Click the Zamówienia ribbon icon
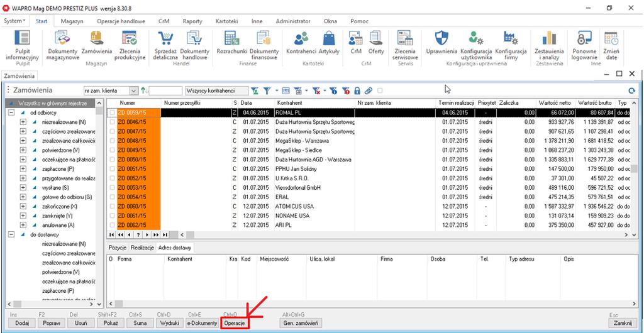This screenshot has height=333, width=644. 97,42
